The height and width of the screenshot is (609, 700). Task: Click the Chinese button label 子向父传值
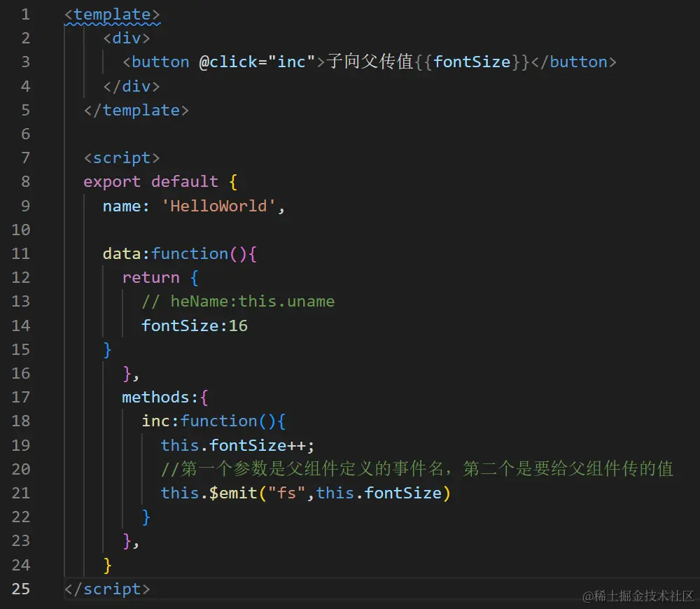click(370, 62)
